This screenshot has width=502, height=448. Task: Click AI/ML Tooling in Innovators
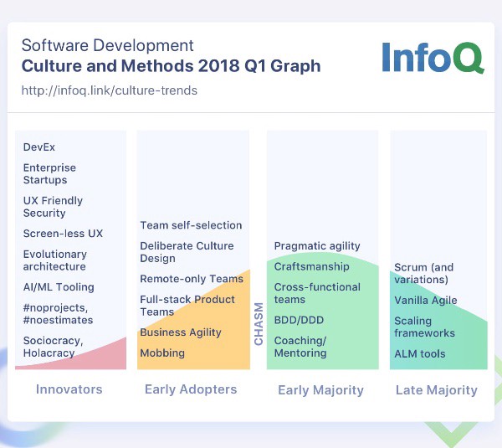click(x=59, y=287)
